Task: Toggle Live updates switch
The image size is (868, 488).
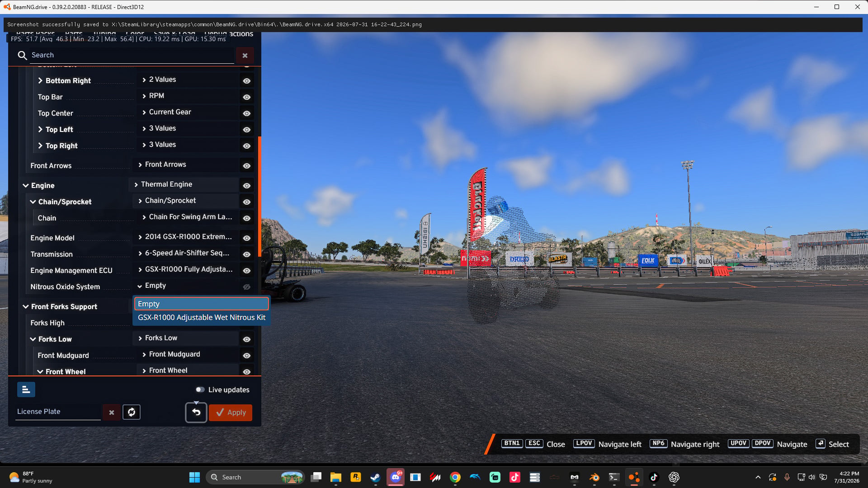Action: 200,389
